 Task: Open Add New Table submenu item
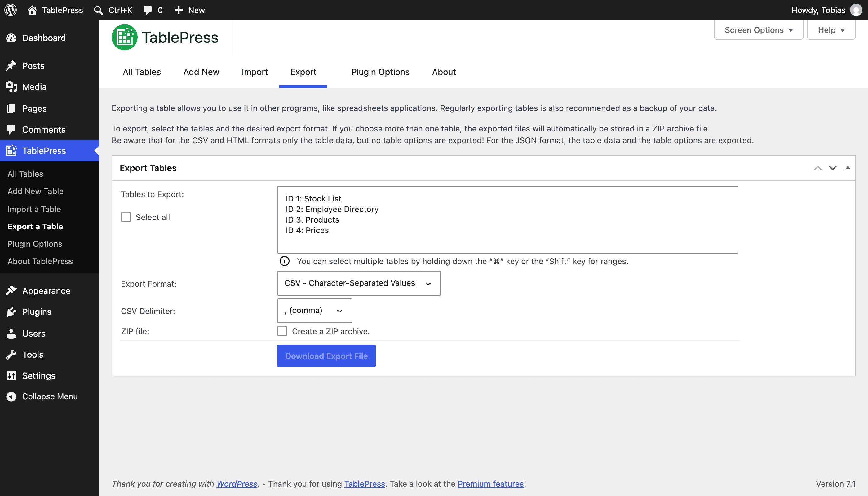click(x=35, y=191)
